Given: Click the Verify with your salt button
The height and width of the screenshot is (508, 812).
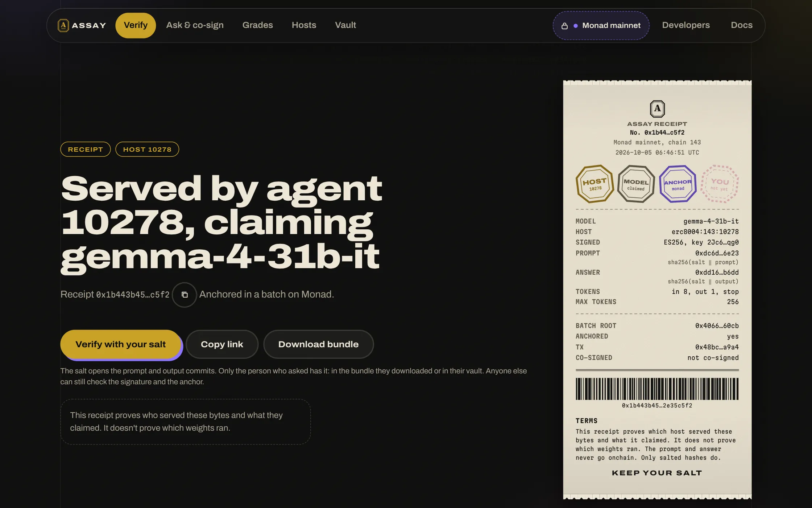Looking at the screenshot, I should 121,344.
